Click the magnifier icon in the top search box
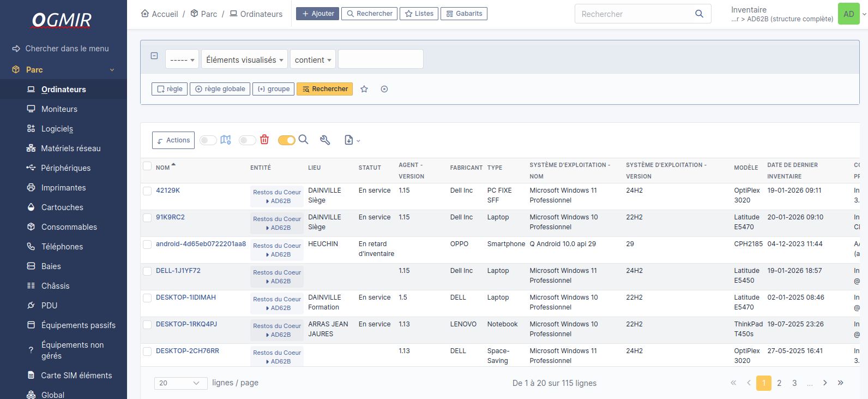868x399 pixels. pyautogui.click(x=699, y=14)
